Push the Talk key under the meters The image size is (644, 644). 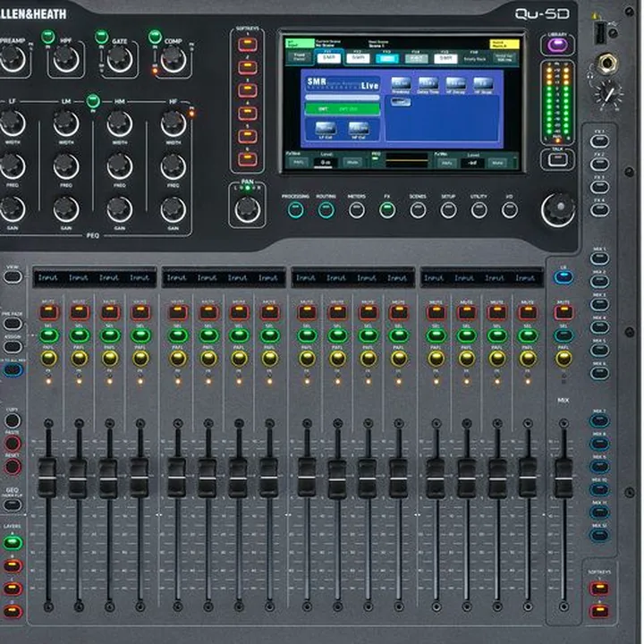click(558, 159)
